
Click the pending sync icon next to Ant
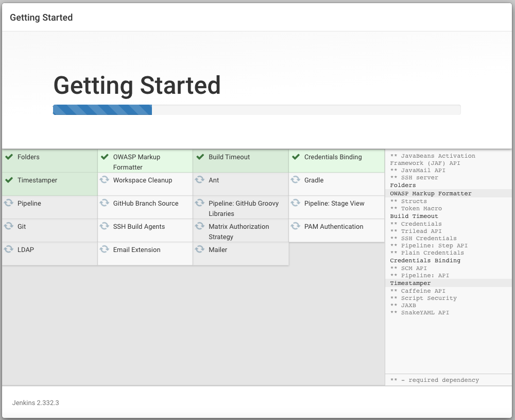pos(200,179)
